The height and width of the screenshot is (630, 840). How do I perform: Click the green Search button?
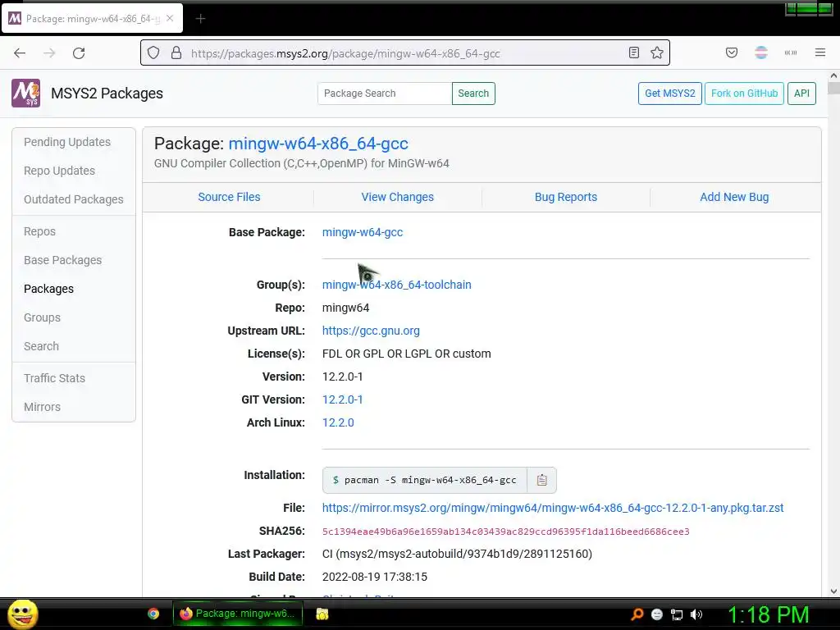(473, 94)
